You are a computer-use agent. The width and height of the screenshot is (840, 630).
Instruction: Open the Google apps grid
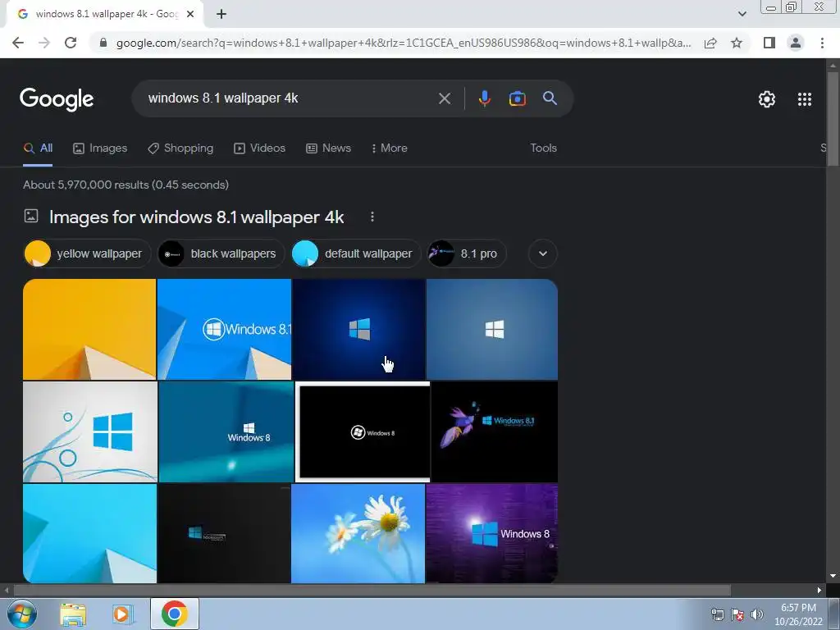[x=805, y=99]
